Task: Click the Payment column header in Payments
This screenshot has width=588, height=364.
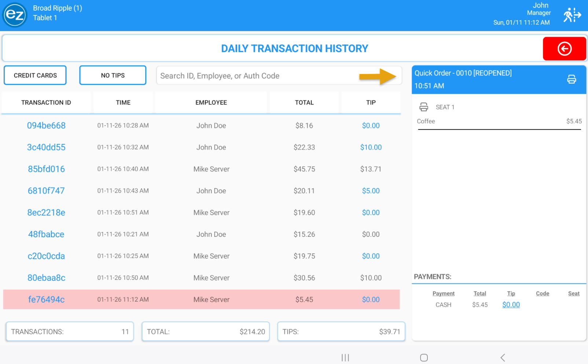Action: coord(444,294)
